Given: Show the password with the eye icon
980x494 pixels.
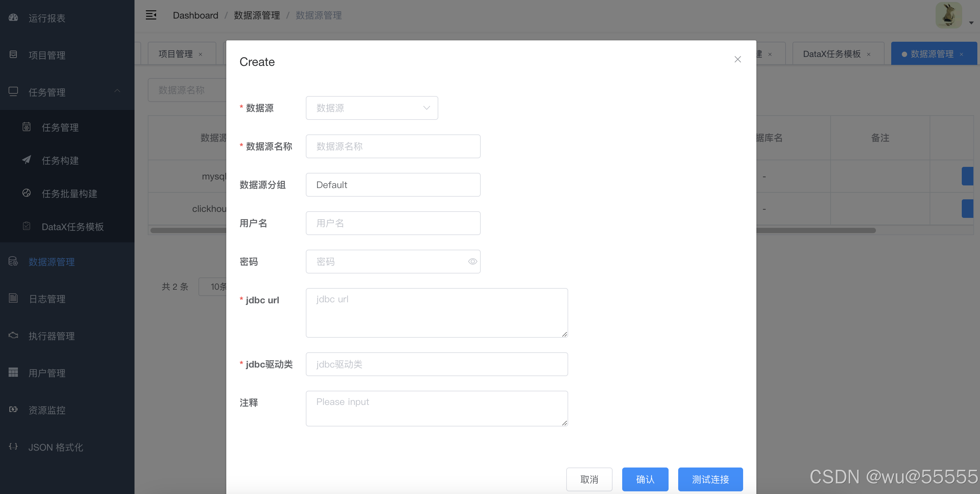Looking at the screenshot, I should point(472,261).
